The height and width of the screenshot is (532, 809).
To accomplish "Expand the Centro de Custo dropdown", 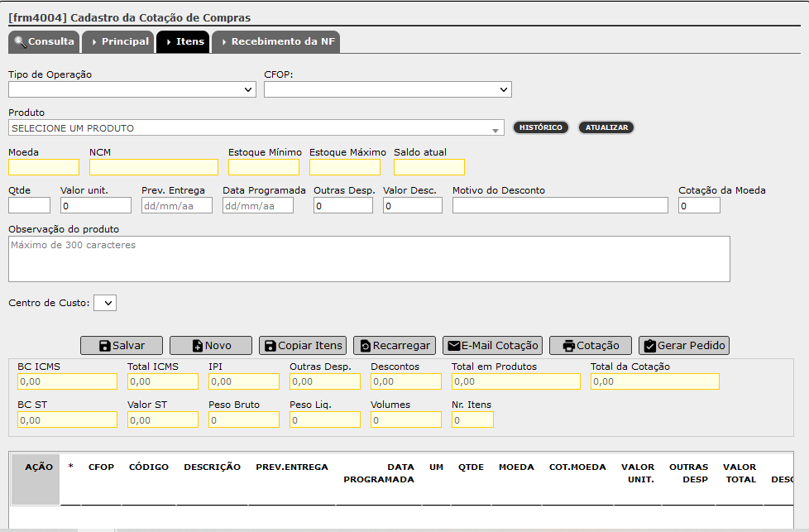I will pyautogui.click(x=105, y=303).
